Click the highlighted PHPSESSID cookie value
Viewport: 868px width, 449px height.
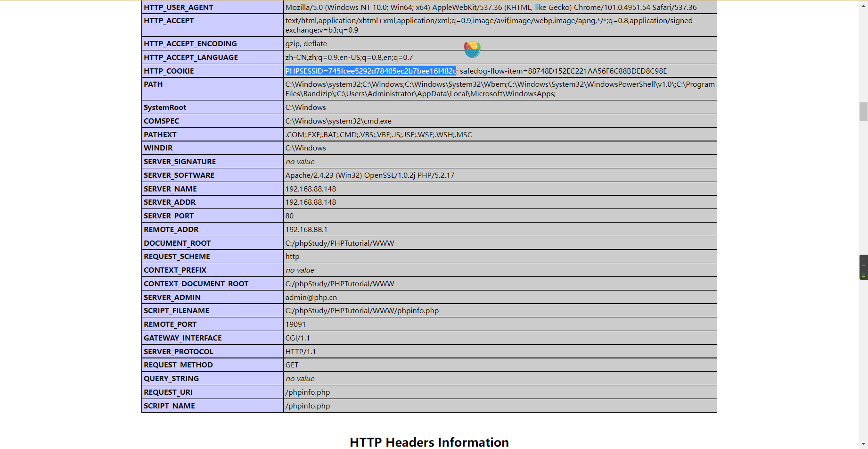[x=370, y=71]
